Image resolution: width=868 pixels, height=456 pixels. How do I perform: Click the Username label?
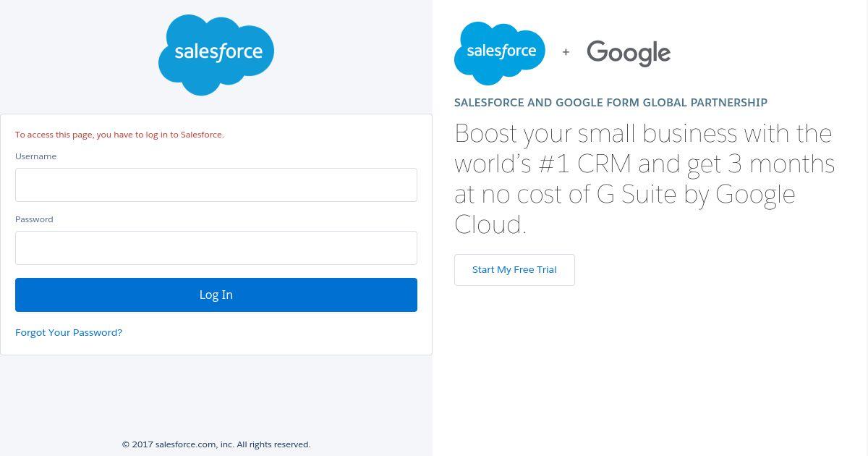[35, 156]
